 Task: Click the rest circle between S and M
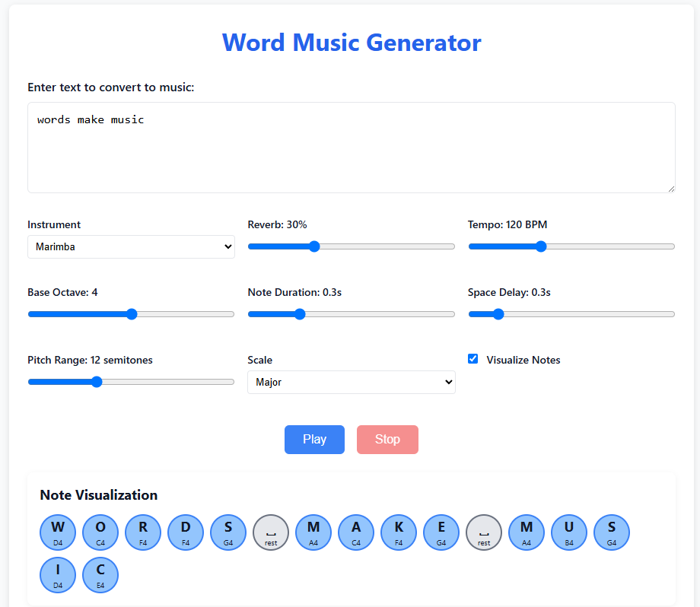[x=271, y=532]
